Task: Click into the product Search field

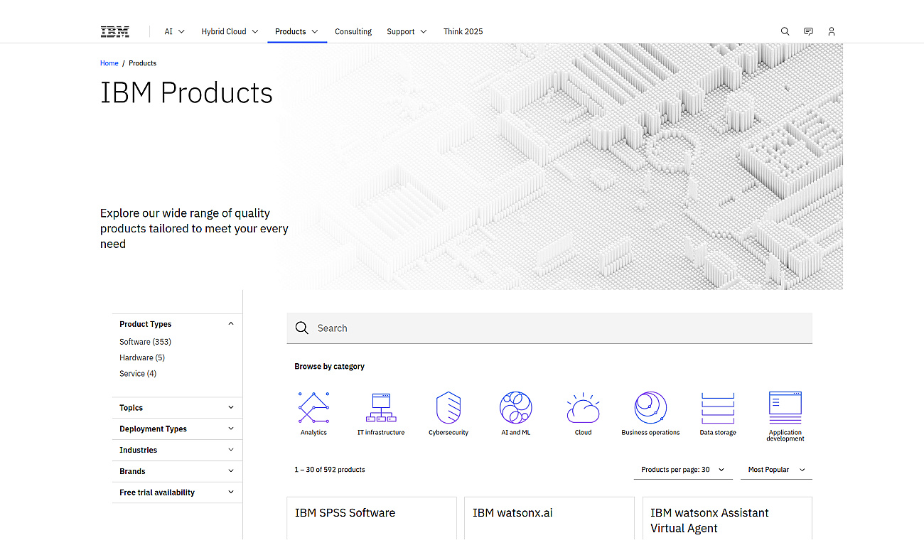Action: click(549, 328)
